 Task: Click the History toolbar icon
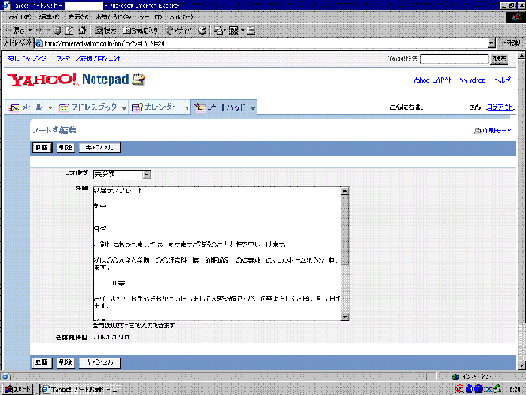(203, 31)
